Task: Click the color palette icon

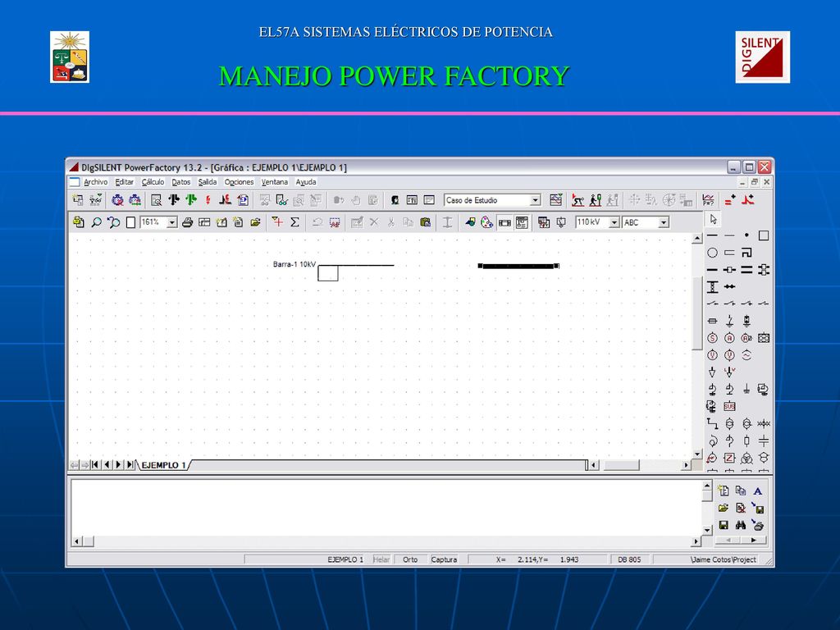Action: [x=486, y=222]
